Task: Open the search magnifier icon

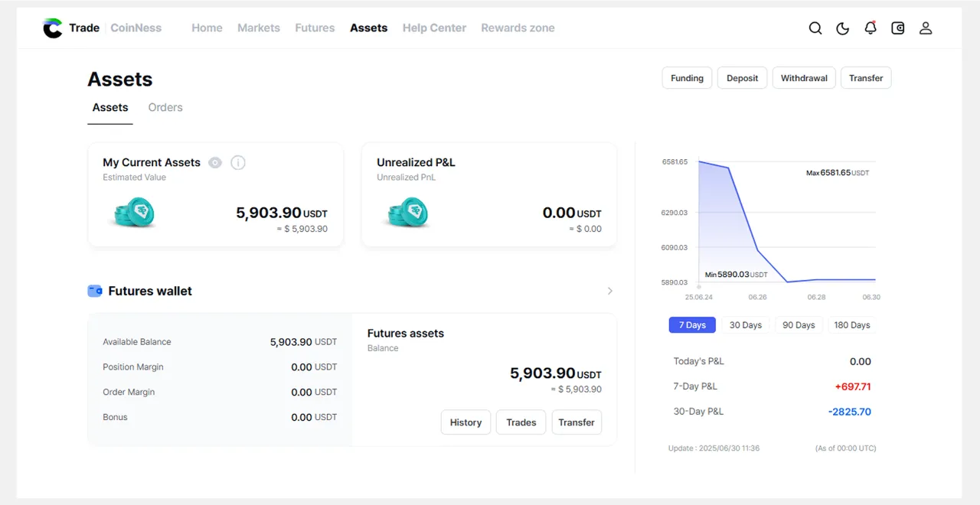Action: click(x=815, y=28)
